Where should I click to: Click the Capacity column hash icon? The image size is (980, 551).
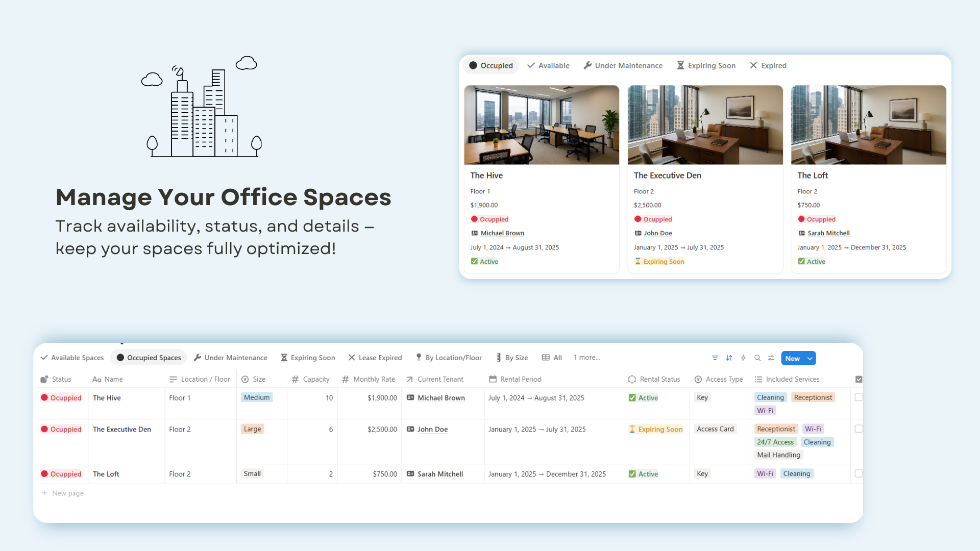tap(295, 379)
